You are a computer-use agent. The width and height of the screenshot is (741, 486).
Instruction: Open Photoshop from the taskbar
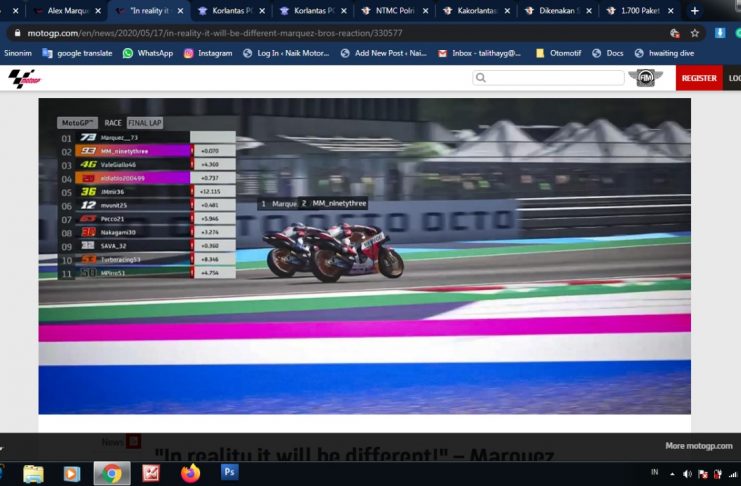pyautogui.click(x=229, y=473)
